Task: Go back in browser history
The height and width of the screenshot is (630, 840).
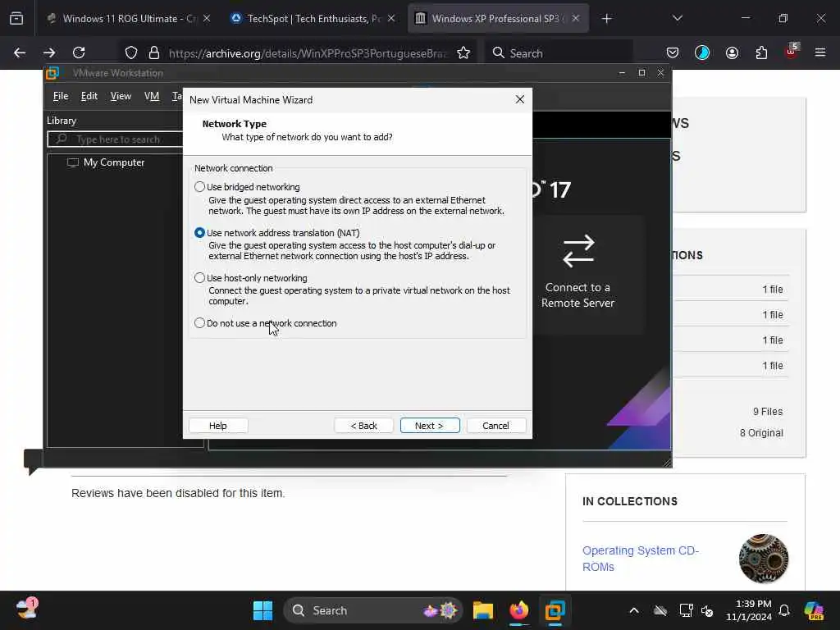Action: point(20,52)
